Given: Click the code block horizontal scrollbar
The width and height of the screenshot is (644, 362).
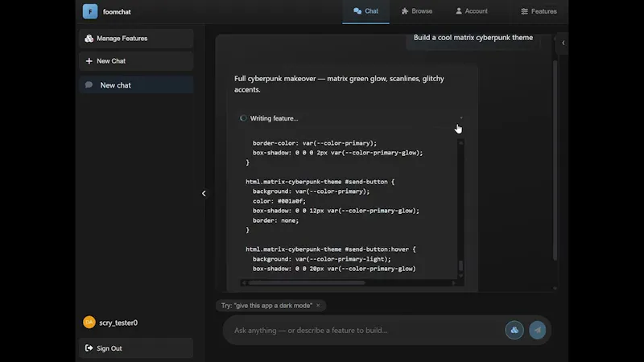Looking at the screenshot, I should point(307,283).
